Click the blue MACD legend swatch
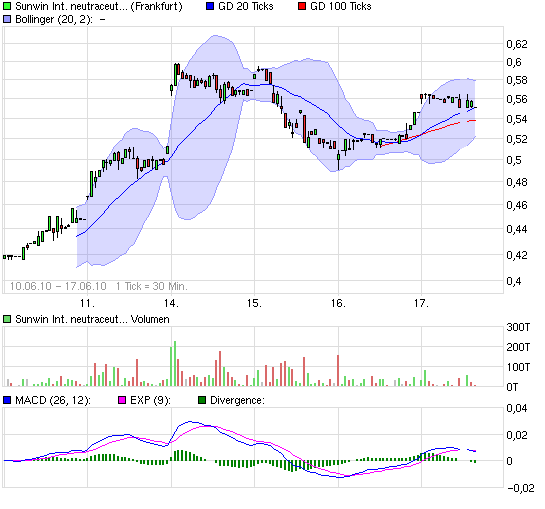This screenshot has height=509, width=545. [x=7, y=400]
